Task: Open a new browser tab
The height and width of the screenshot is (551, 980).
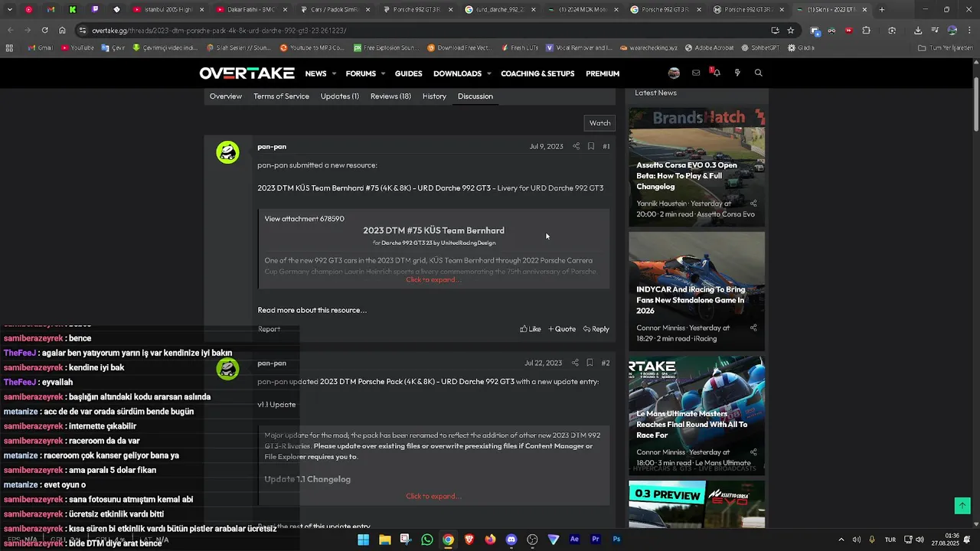Action: tap(882, 9)
